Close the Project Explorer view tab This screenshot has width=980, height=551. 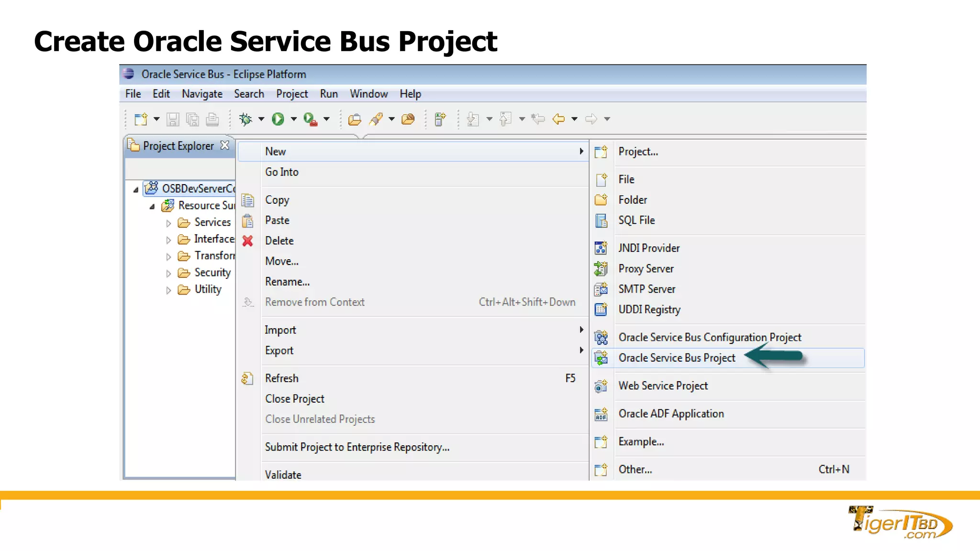[225, 145]
